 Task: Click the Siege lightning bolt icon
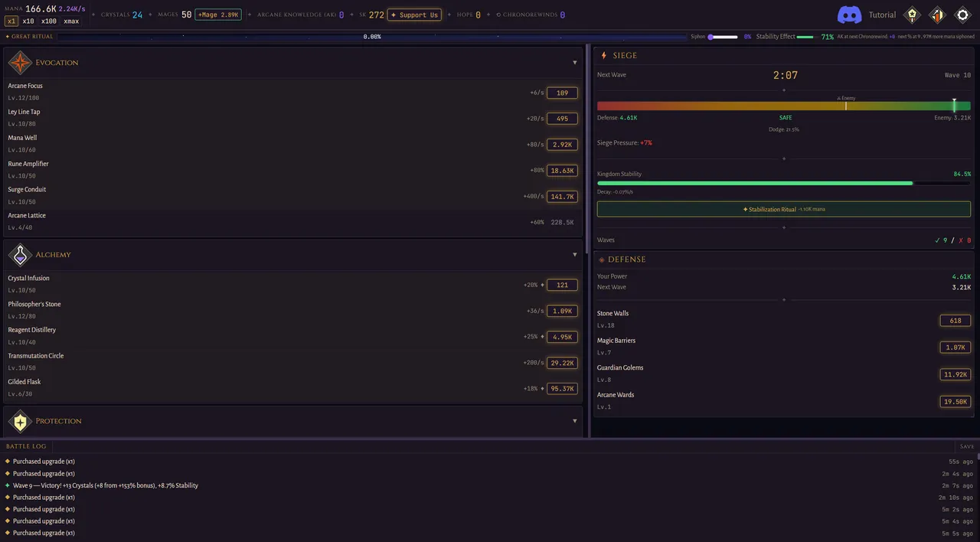[603, 55]
